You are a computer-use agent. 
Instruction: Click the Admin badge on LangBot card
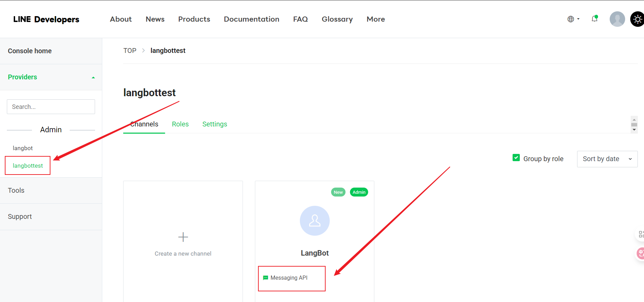coord(359,192)
